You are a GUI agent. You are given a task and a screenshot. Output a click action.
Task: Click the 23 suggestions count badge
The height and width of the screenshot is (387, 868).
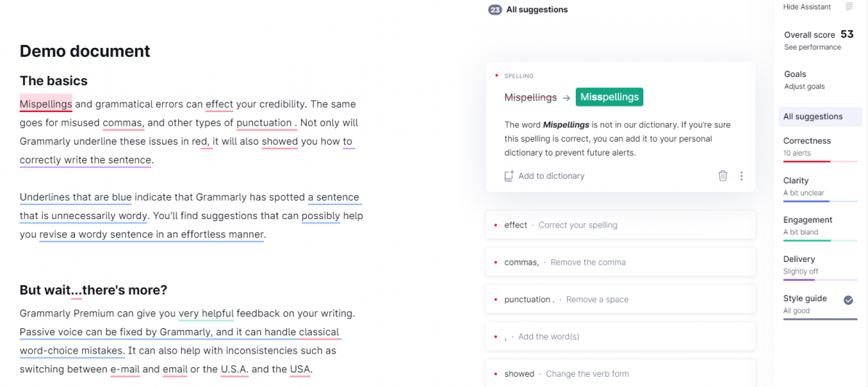click(495, 9)
